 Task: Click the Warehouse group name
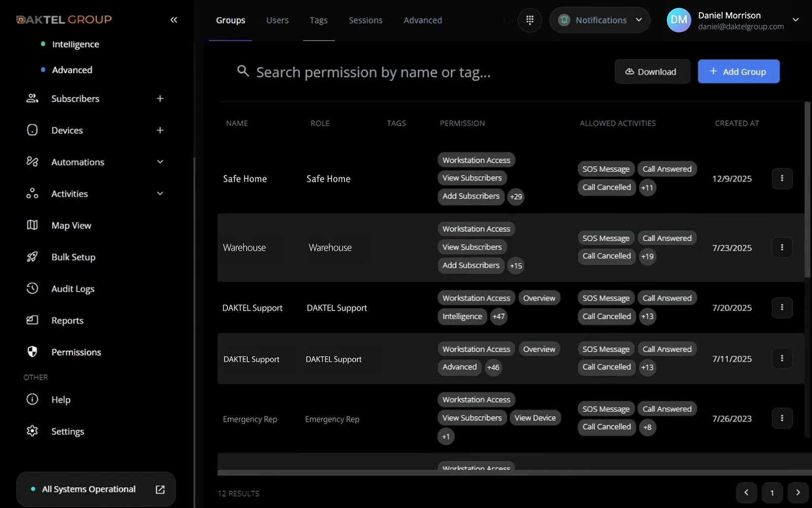point(244,247)
